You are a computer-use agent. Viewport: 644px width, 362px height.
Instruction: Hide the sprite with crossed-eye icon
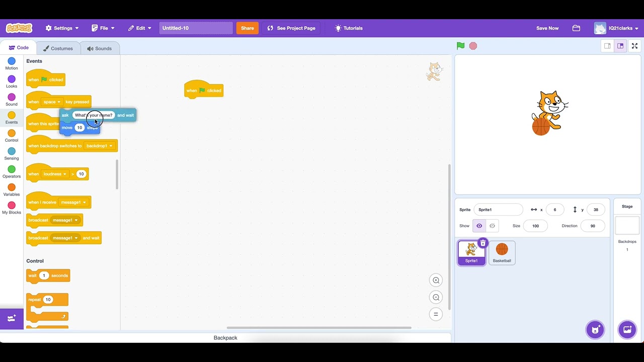492,226
